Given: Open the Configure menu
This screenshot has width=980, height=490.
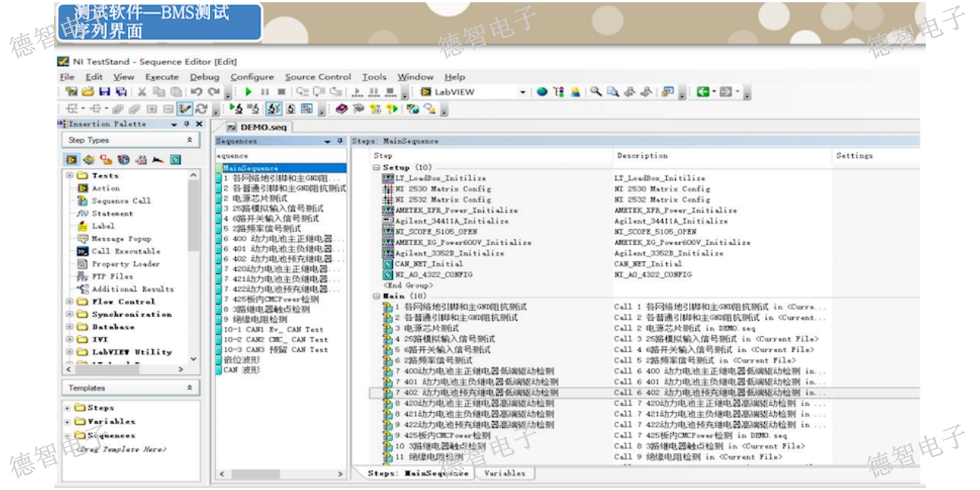Looking at the screenshot, I should click(x=252, y=77).
